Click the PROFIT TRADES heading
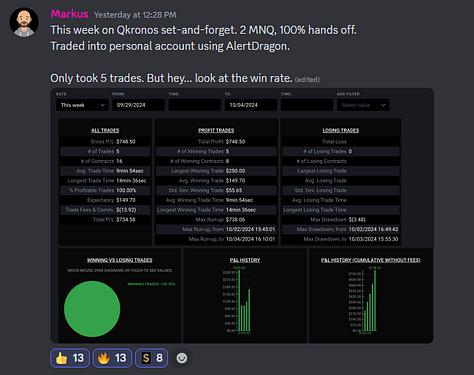Image resolution: width=474 pixels, height=375 pixels. [x=216, y=130]
